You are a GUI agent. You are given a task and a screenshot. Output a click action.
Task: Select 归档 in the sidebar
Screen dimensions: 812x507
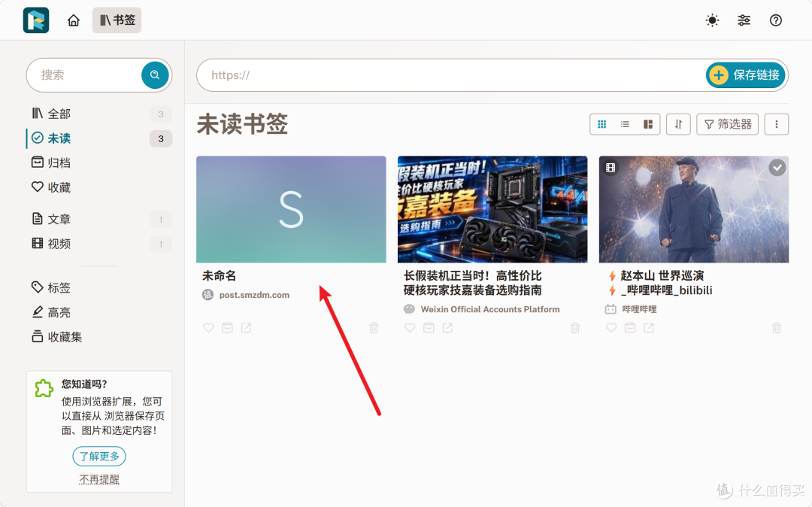tap(99, 162)
